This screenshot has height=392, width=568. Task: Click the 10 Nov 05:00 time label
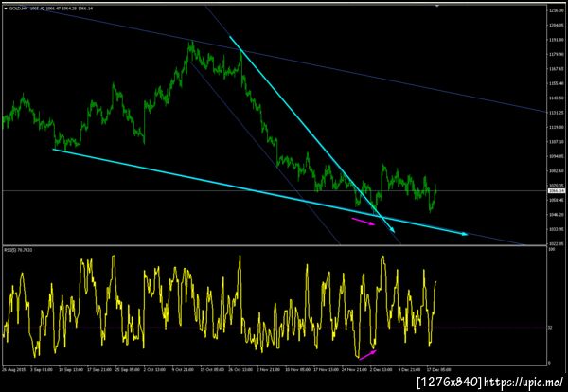coord(297,370)
